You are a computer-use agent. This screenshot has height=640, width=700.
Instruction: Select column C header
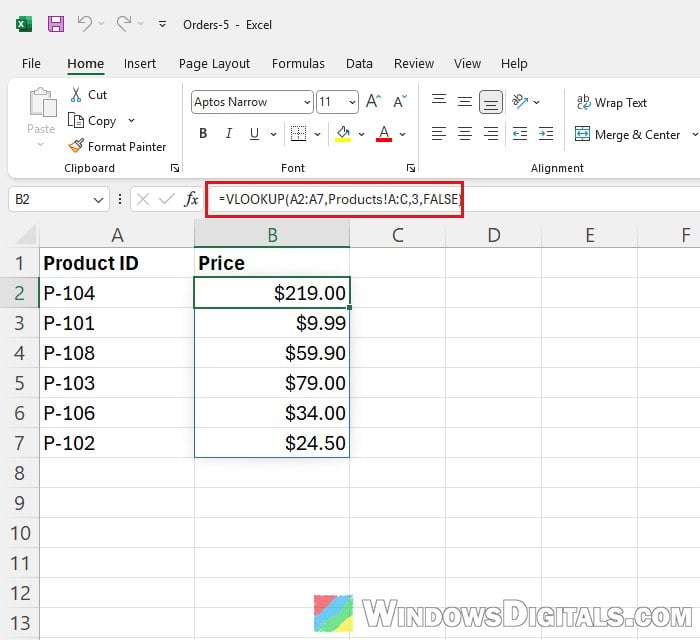(397, 235)
